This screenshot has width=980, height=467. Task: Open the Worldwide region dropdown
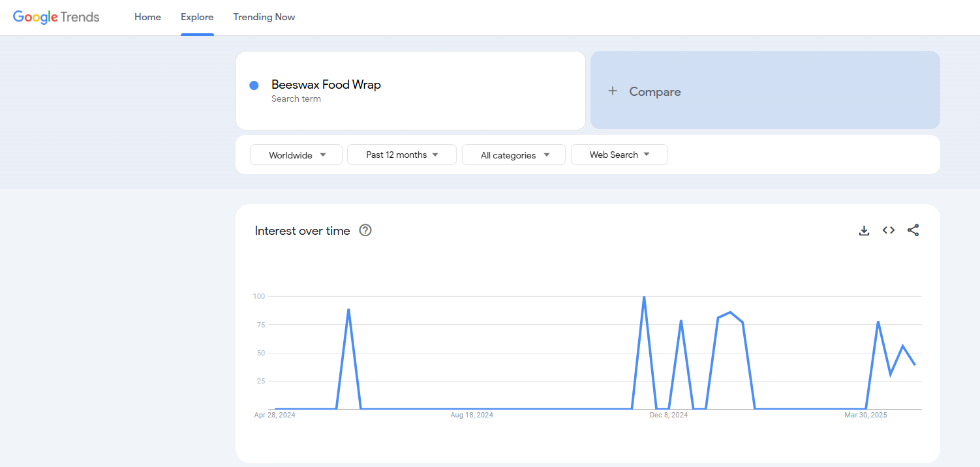[296, 155]
